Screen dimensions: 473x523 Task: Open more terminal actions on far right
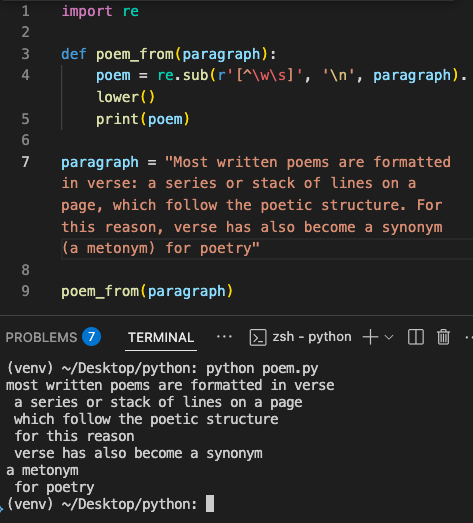click(469, 337)
